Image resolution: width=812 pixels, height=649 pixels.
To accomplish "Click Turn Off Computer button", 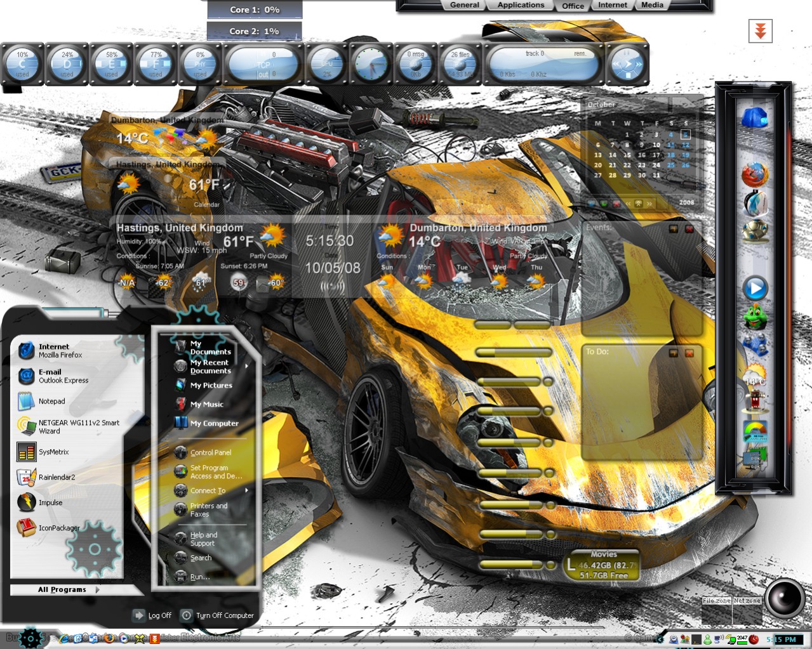I will click(x=218, y=615).
